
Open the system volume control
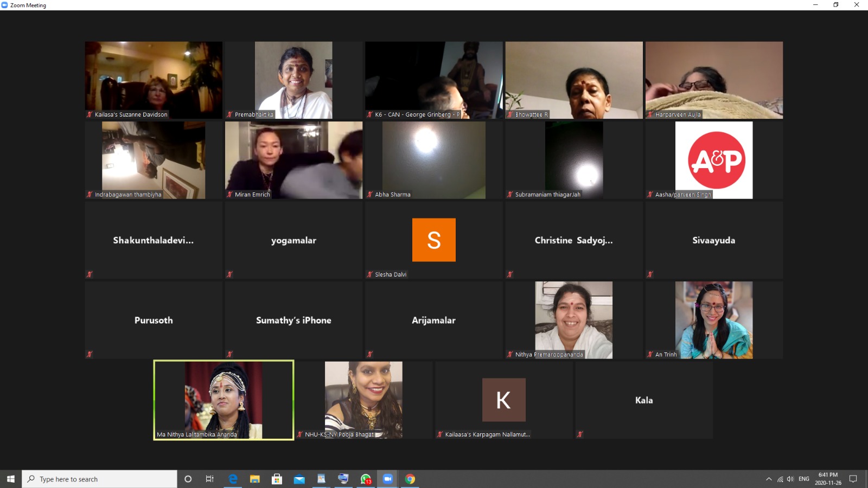[790, 479]
